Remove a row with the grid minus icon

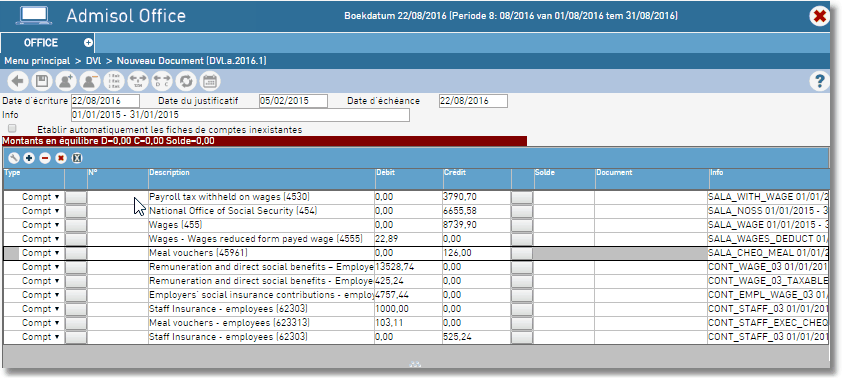coord(45,158)
